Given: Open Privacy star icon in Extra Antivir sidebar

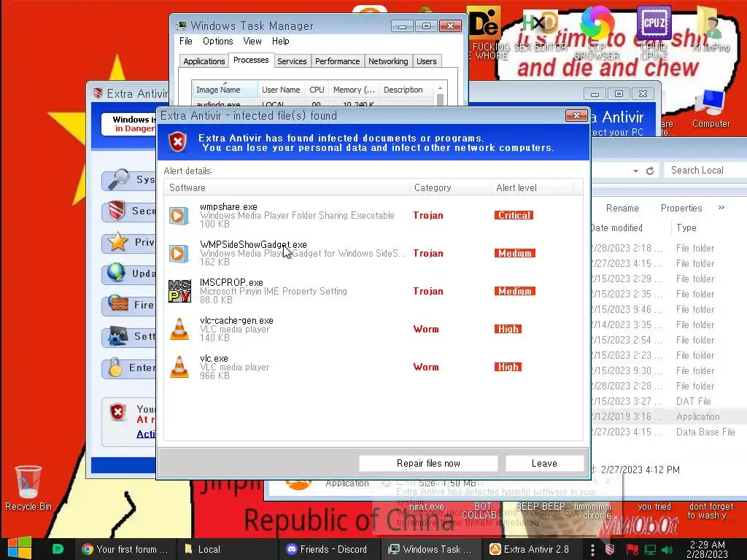Looking at the screenshot, I should 117,242.
